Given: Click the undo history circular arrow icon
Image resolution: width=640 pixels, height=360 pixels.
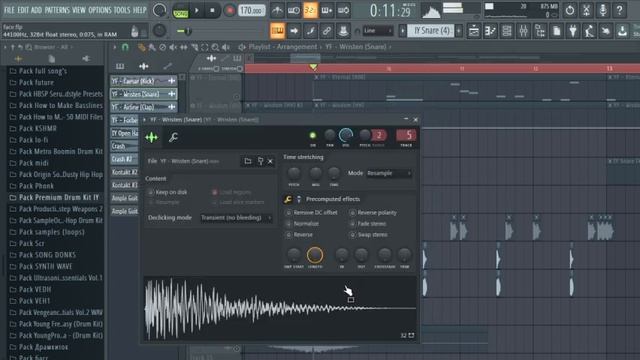Looking at the screenshot, I should click(x=570, y=10).
